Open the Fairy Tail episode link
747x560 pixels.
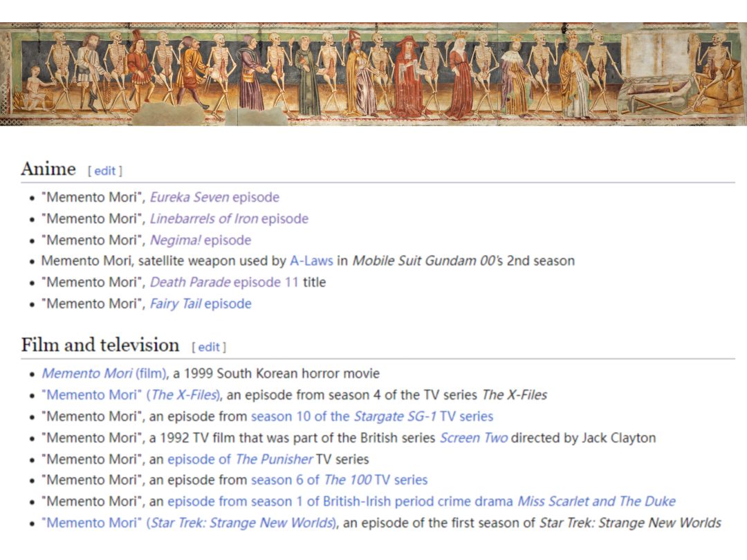[201, 304]
